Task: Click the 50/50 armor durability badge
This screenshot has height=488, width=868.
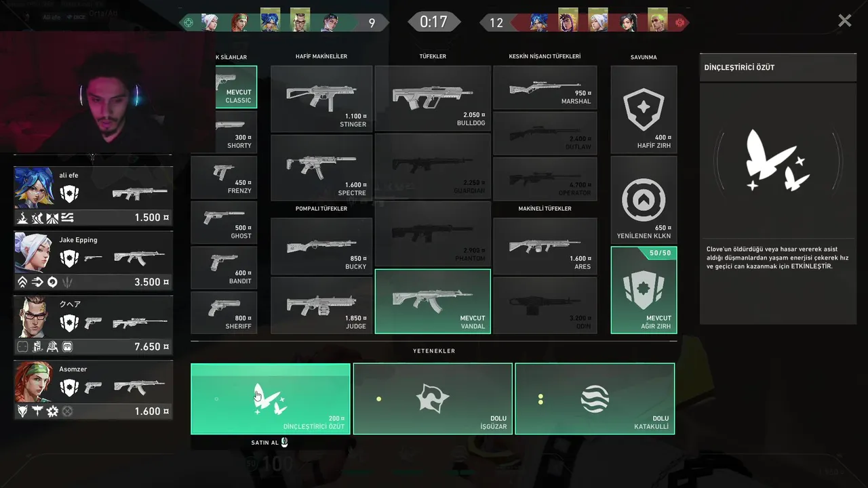Action: tap(660, 253)
